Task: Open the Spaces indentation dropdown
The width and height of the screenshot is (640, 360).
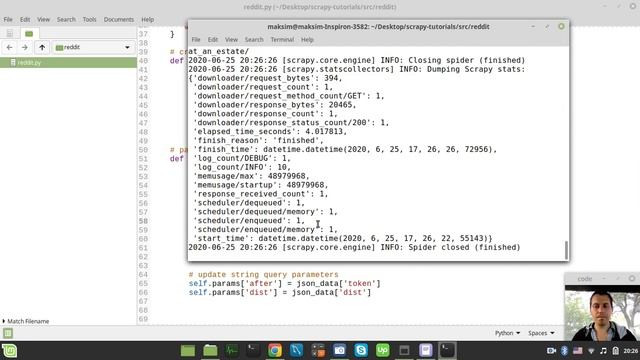Action: coord(541,333)
